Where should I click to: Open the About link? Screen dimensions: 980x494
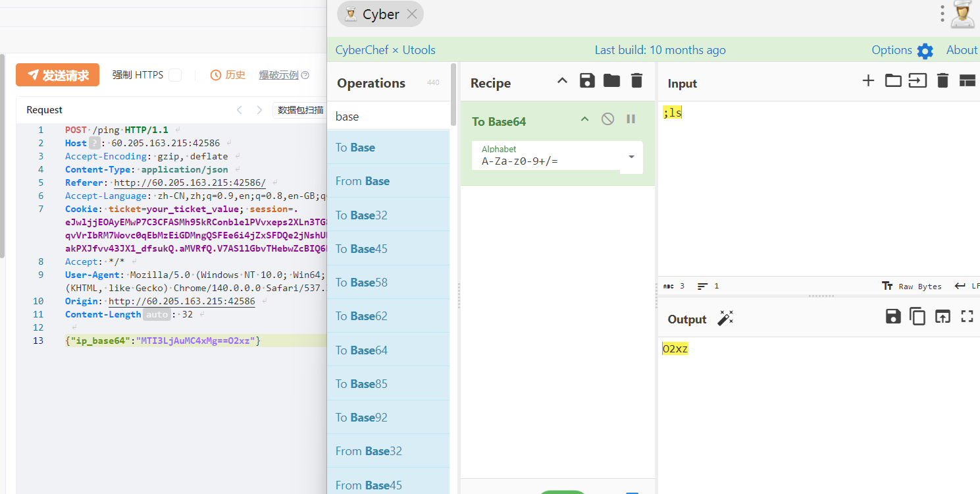point(962,50)
